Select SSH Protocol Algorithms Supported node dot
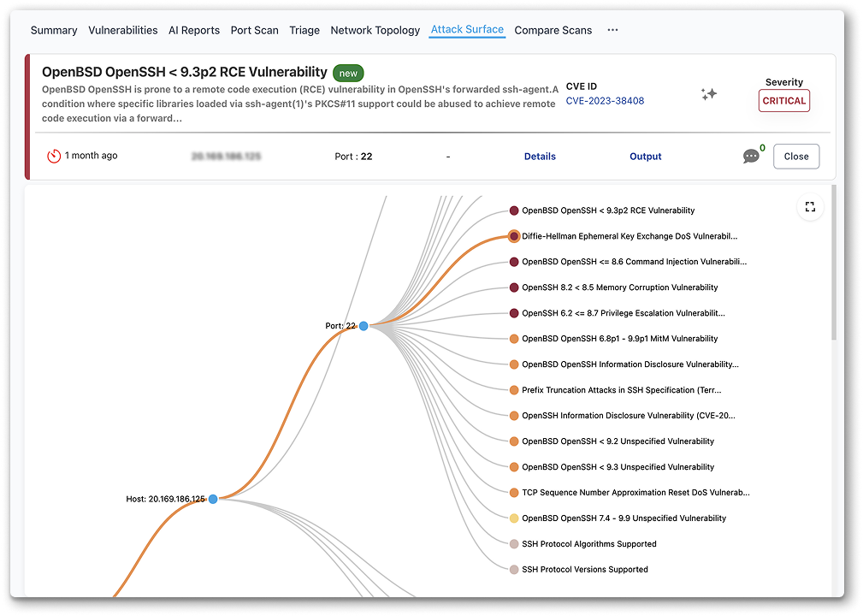The height and width of the screenshot is (616, 863). tap(513, 544)
